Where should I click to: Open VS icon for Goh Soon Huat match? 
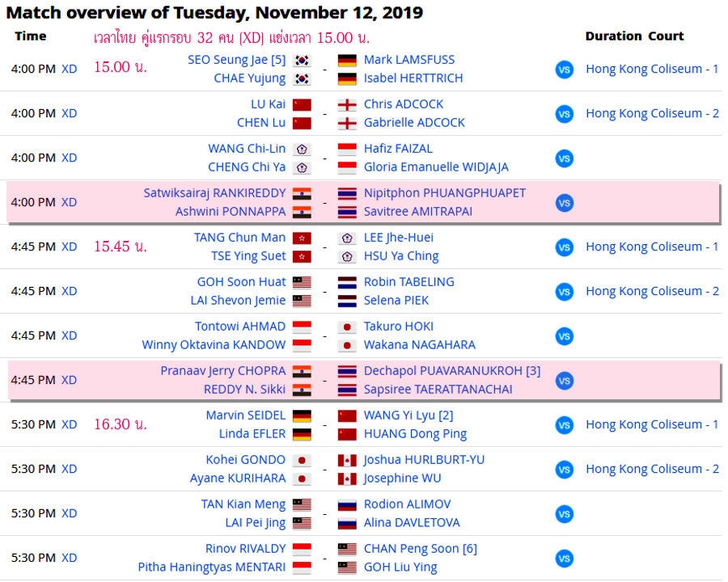click(x=564, y=292)
